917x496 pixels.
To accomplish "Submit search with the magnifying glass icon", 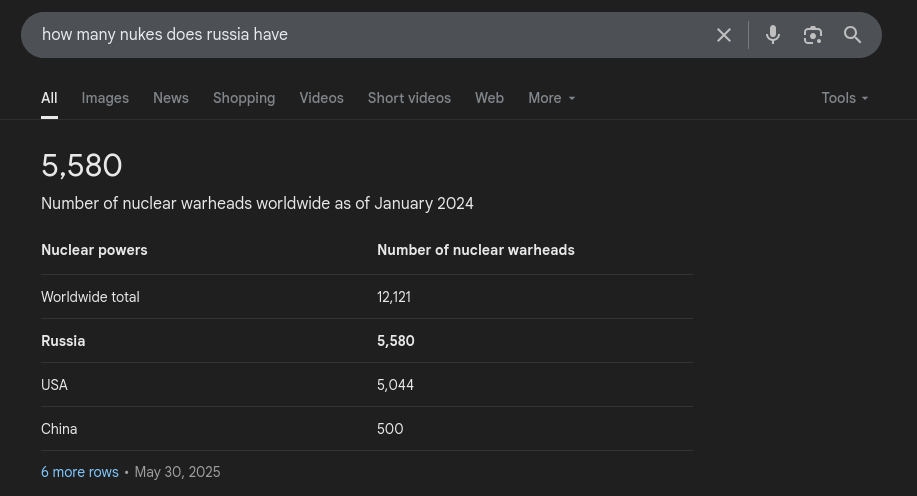I will tap(852, 35).
